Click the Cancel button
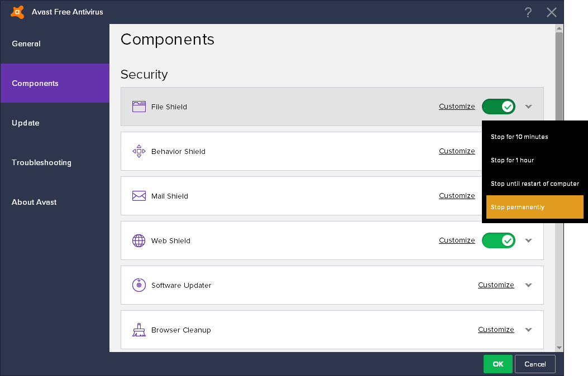This screenshot has height=376, width=588. 535,364
